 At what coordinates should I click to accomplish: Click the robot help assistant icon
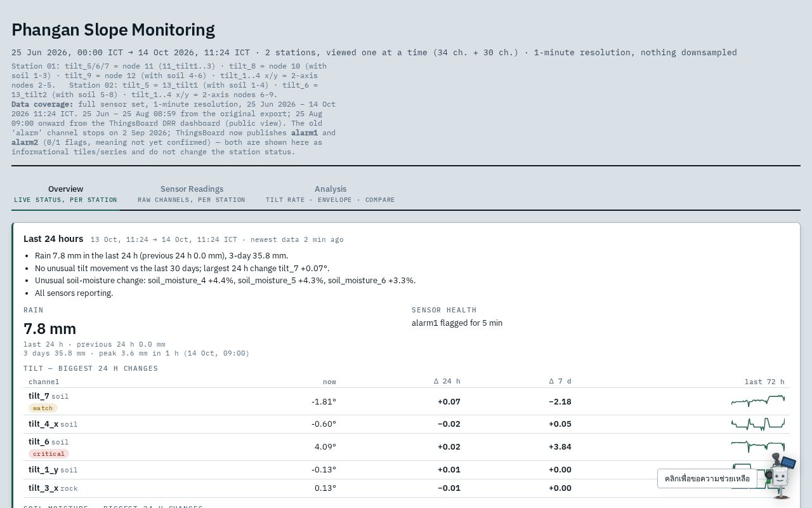point(780,476)
